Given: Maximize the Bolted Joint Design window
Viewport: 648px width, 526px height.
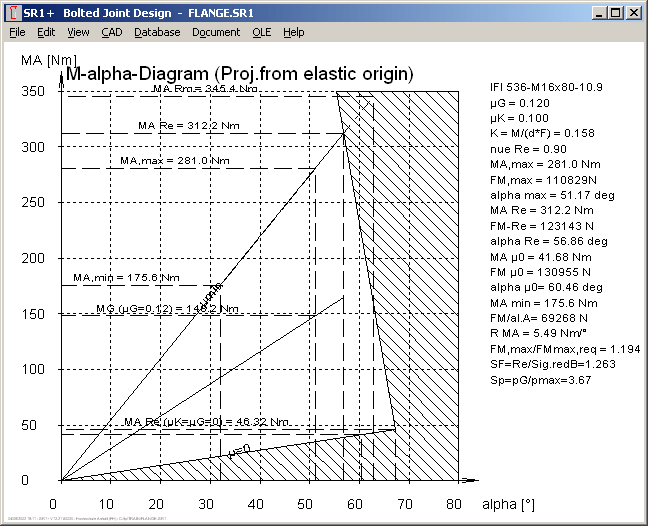Looking at the screenshot, I should (615, 13).
